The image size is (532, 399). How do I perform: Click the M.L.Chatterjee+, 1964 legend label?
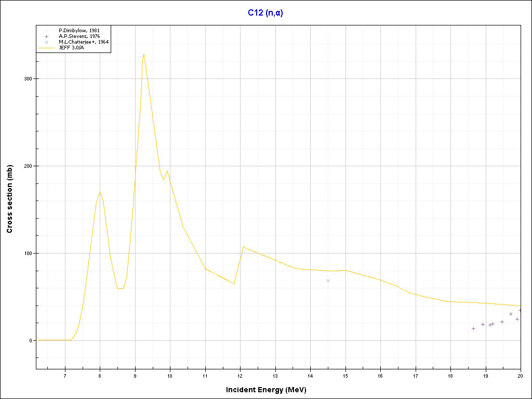pyautogui.click(x=84, y=42)
